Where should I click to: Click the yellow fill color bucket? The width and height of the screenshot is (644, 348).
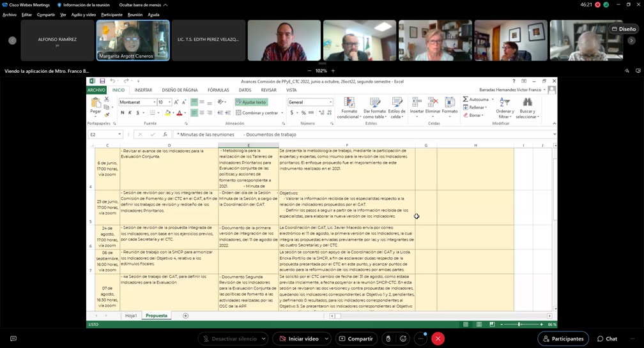coord(167,113)
